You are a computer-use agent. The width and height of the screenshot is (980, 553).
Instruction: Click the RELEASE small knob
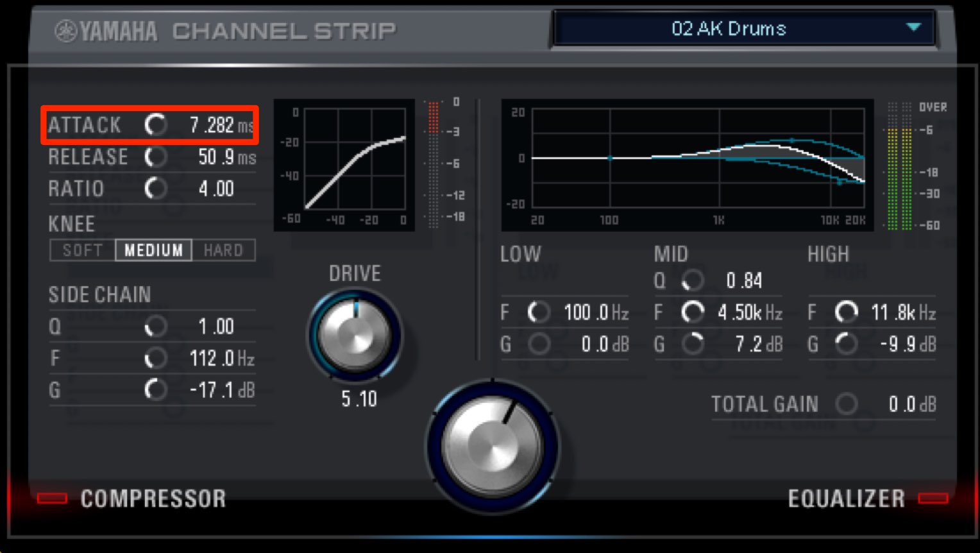click(x=155, y=157)
